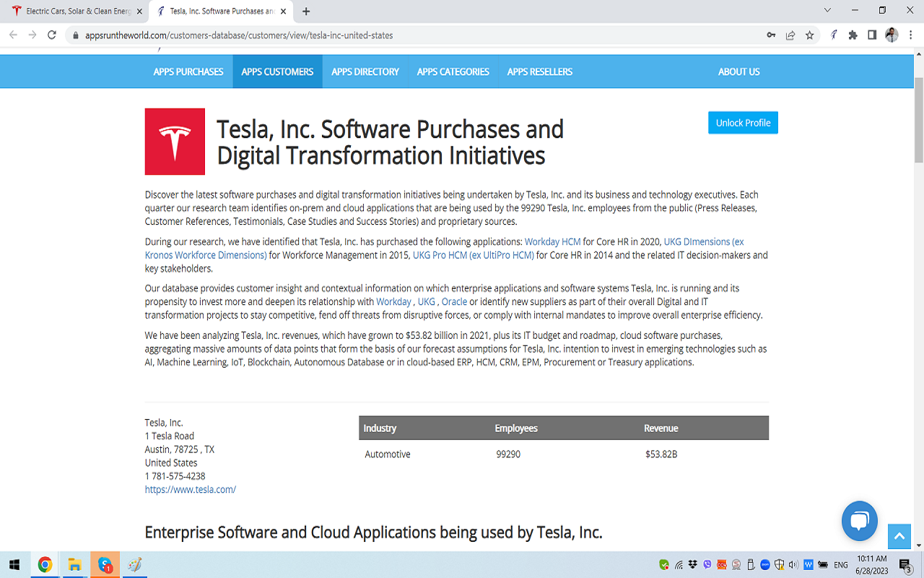This screenshot has width=924, height=578.
Task: Click the scroll-to-top arrow button
Action: tap(899, 536)
